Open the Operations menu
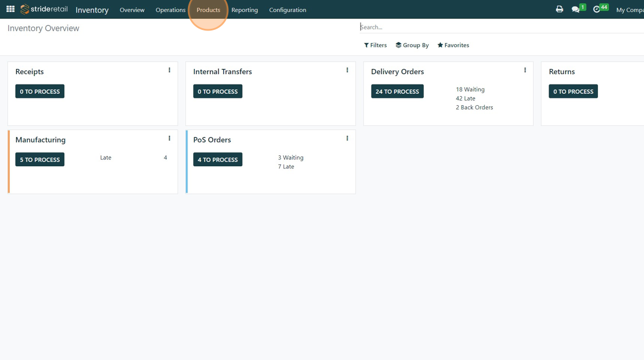 click(x=170, y=10)
